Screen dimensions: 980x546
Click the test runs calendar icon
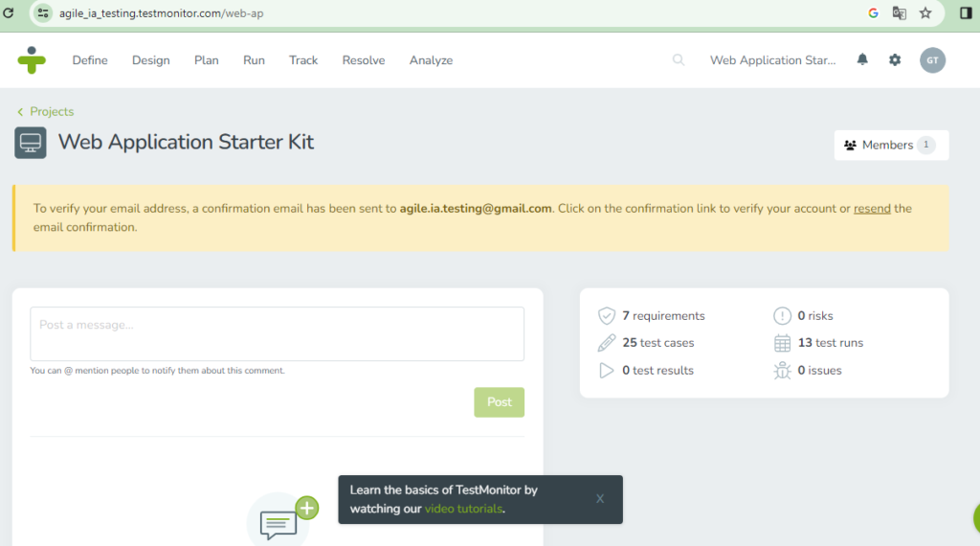tap(782, 343)
